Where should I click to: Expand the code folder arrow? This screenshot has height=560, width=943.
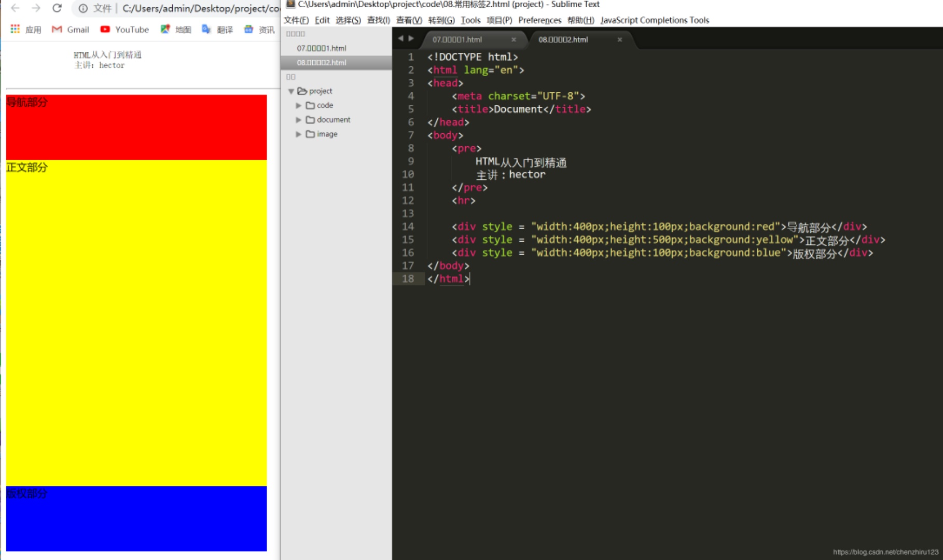(x=298, y=105)
